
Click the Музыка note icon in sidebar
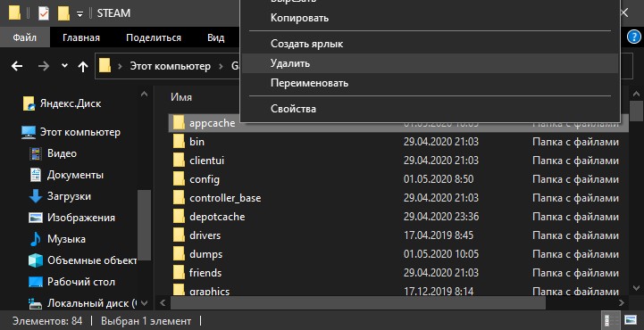pos(36,239)
